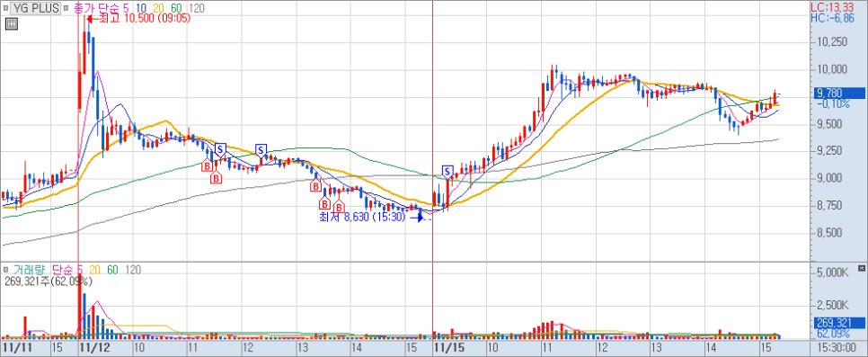Image resolution: width=868 pixels, height=357 pixels.
Task: Select the volume 20 average legend
Action: tap(93, 270)
